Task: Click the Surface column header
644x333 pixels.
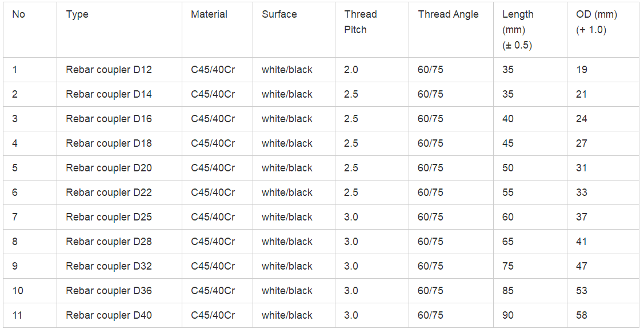Action: pyautogui.click(x=294, y=30)
